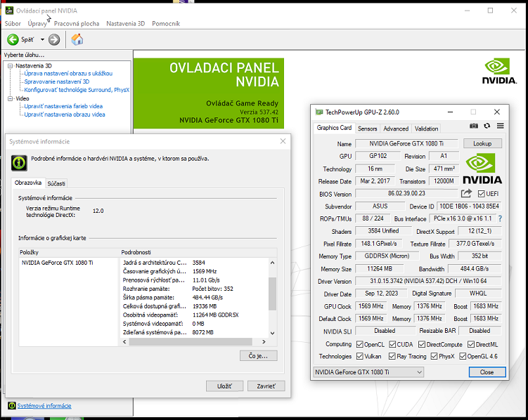Open the Nastavenia 3D menu
Viewport: 528px width, 420px height.
(x=126, y=24)
